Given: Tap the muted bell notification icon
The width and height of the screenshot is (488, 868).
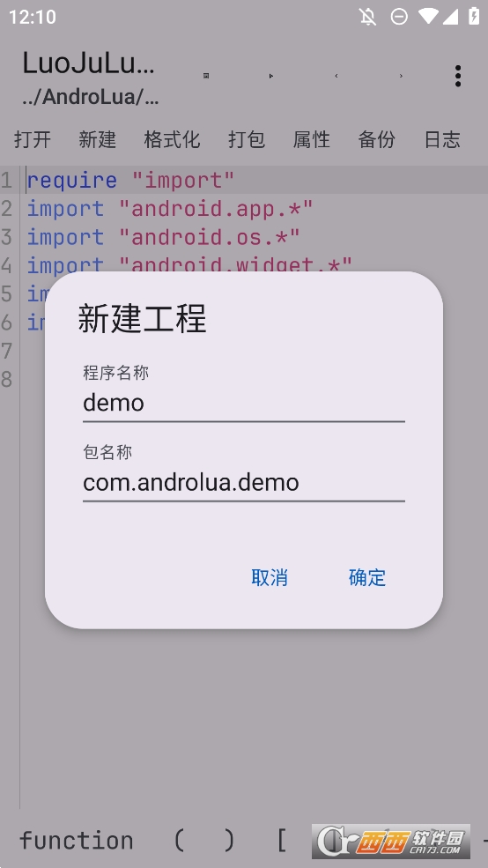Looking at the screenshot, I should 367,17.
